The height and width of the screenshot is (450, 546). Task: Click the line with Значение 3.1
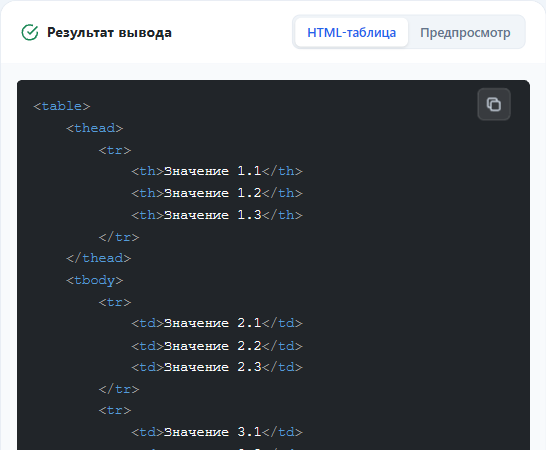pyautogui.click(x=217, y=432)
